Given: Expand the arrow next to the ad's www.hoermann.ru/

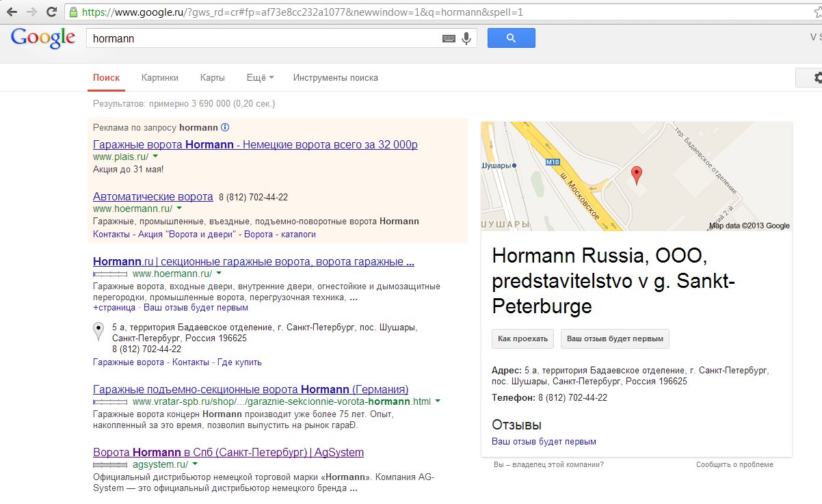Looking at the screenshot, I should (179, 209).
